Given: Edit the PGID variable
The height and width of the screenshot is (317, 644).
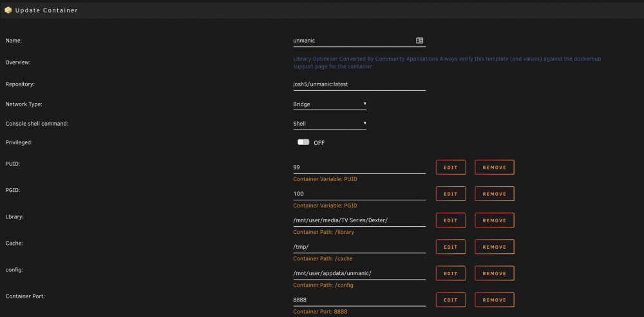Looking at the screenshot, I should [x=451, y=194].
